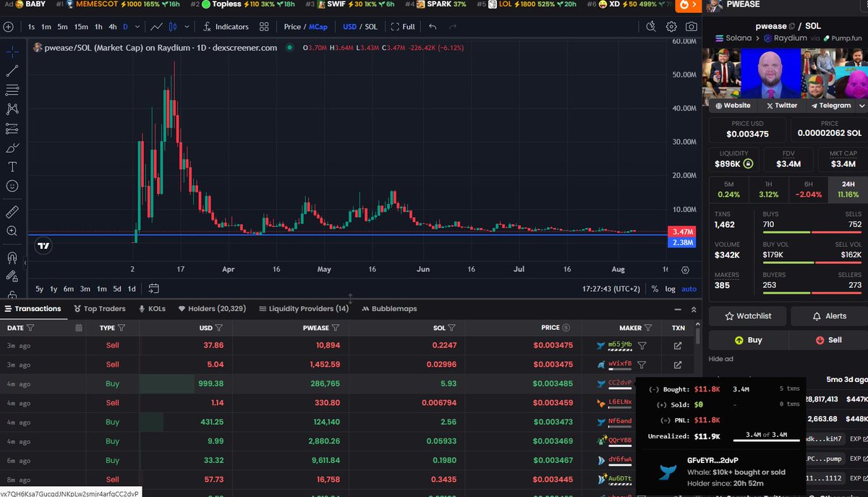Open the Bubblemaps tab
Screen dimensions: 868x497
389,309
